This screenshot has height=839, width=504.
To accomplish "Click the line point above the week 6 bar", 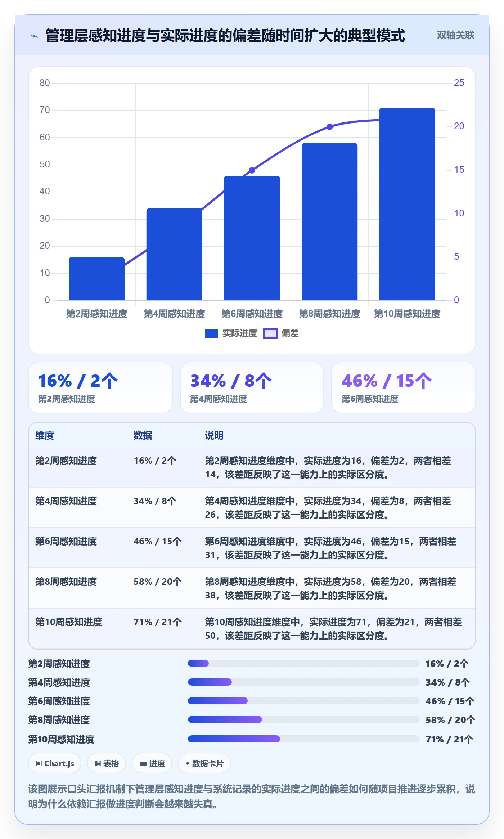I will (252, 170).
